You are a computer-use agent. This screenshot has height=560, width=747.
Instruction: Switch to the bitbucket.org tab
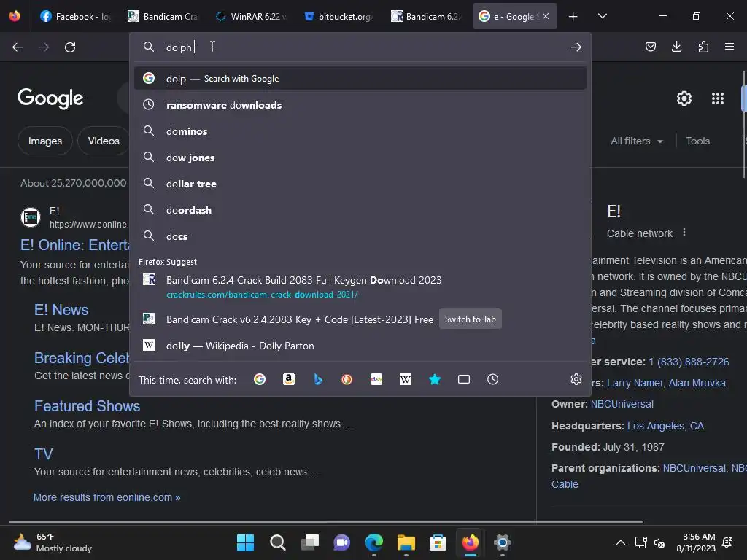338,17
